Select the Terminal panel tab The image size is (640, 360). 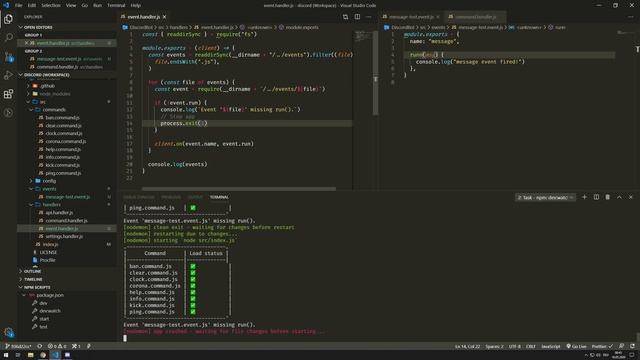(219, 197)
